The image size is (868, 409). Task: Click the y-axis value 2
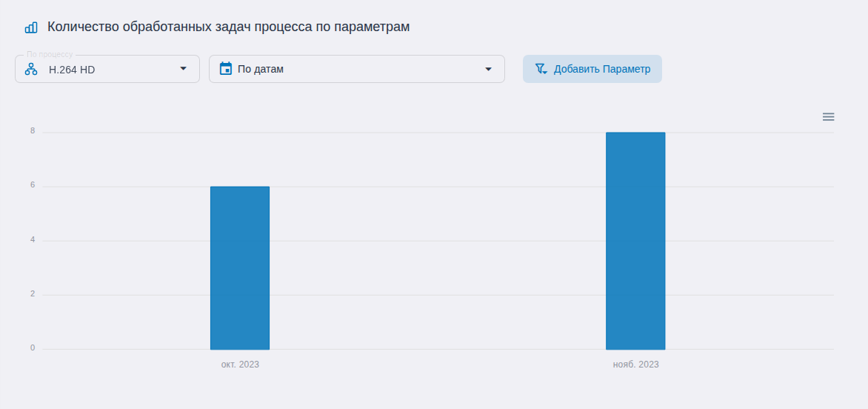coord(33,294)
